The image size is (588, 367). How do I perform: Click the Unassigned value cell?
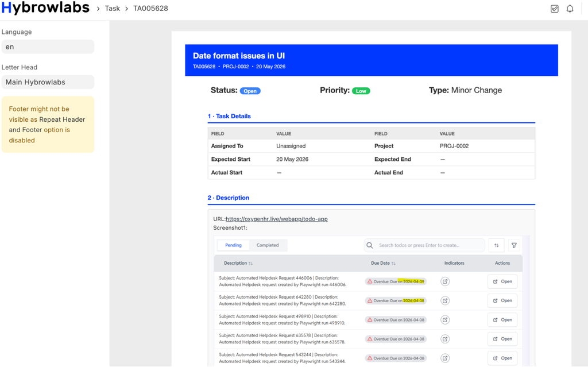click(x=291, y=146)
